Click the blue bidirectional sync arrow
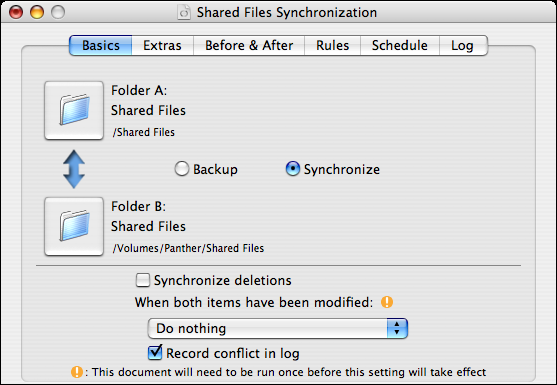This screenshot has width=557, height=385. (x=74, y=169)
